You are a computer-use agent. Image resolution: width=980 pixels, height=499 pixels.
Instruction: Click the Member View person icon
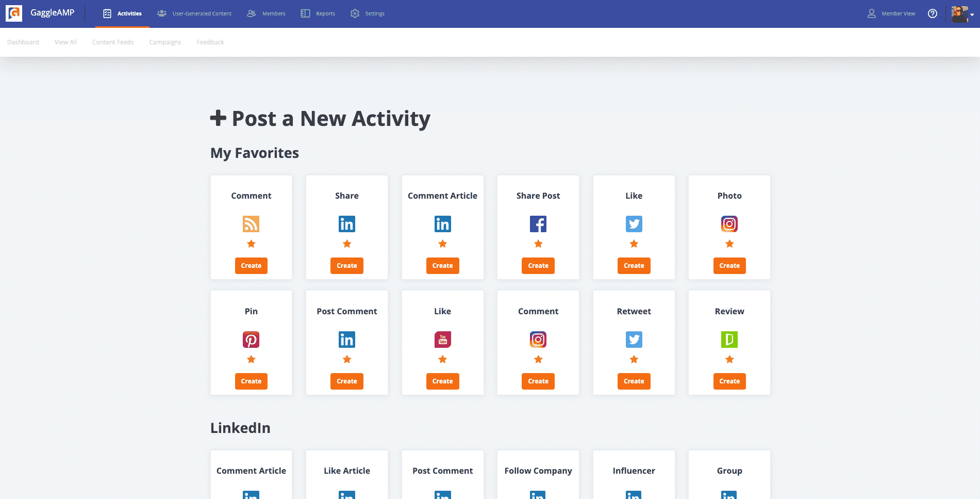point(871,13)
